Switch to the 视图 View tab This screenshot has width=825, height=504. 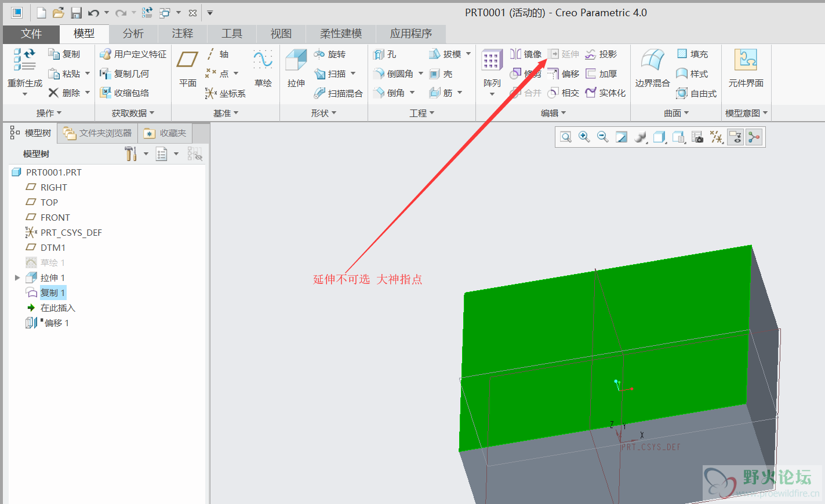281,34
